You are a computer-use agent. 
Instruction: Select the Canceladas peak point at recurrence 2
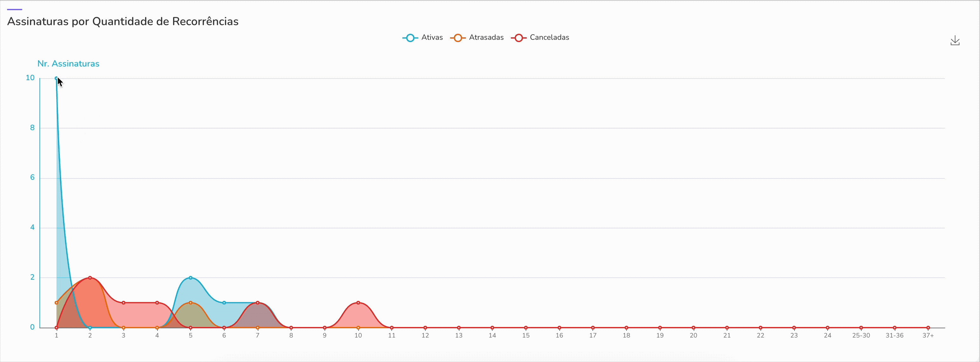point(90,277)
